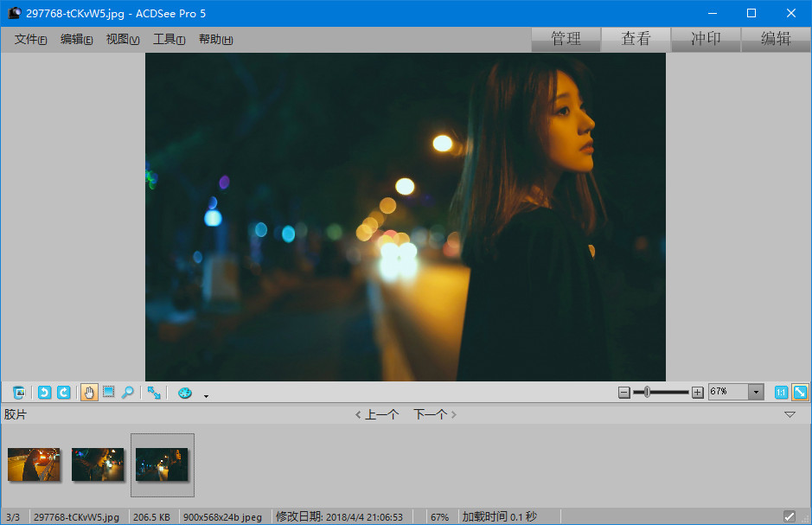Select the rectangular selection tool
This screenshot has height=525, width=812.
click(108, 393)
